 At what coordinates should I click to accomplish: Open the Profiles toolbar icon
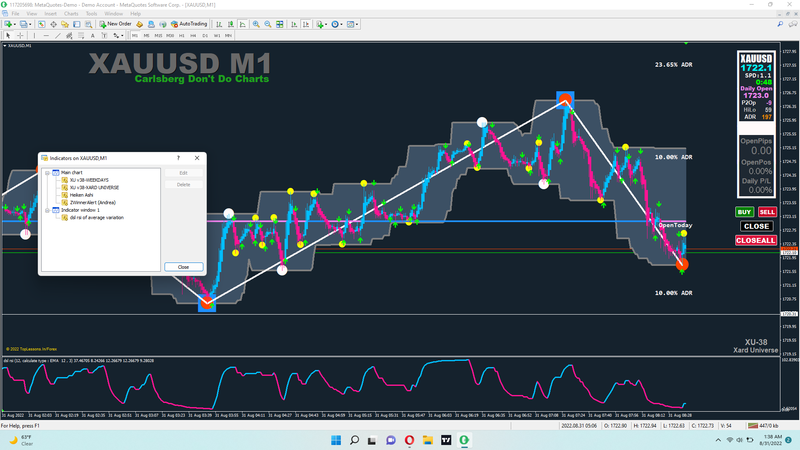(23, 24)
